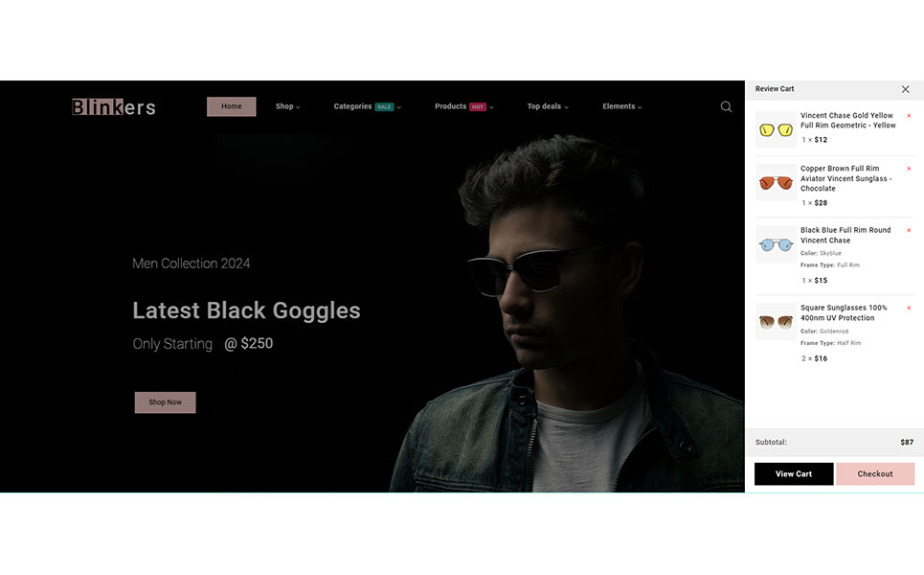Expand the Categories dropdown menu
The height and width of the screenshot is (575, 924).
[x=367, y=106]
